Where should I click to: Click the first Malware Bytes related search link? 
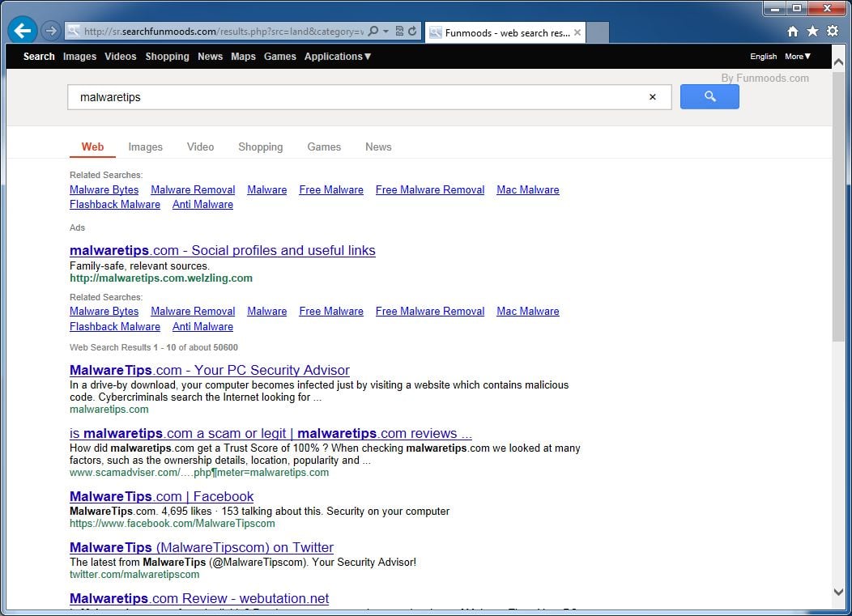pyautogui.click(x=104, y=189)
